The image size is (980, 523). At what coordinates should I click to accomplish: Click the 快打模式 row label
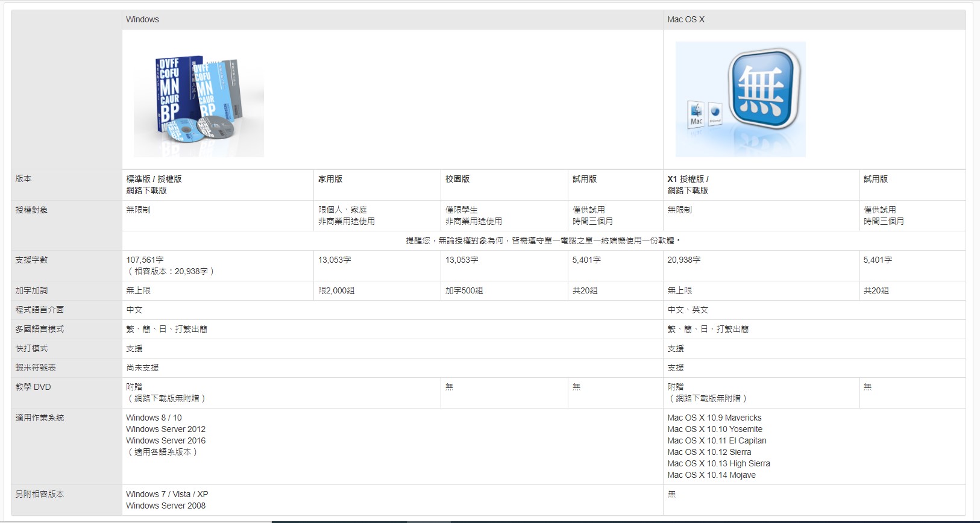[31, 348]
